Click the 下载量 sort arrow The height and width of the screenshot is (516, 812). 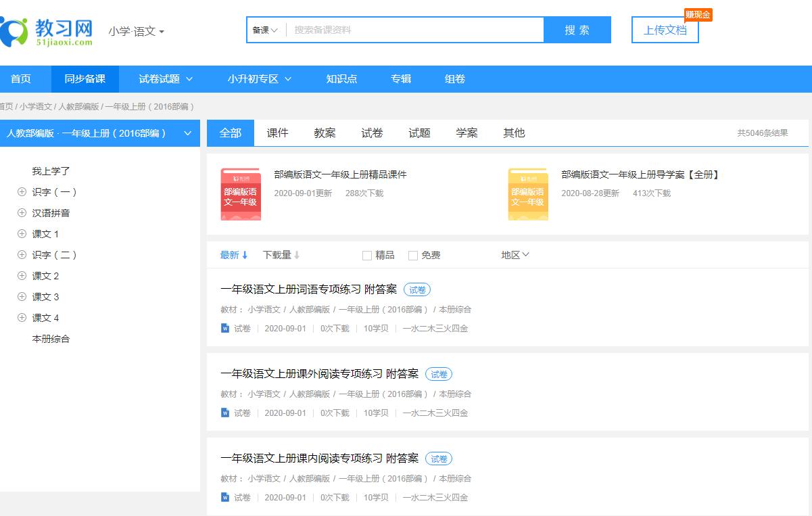click(296, 255)
